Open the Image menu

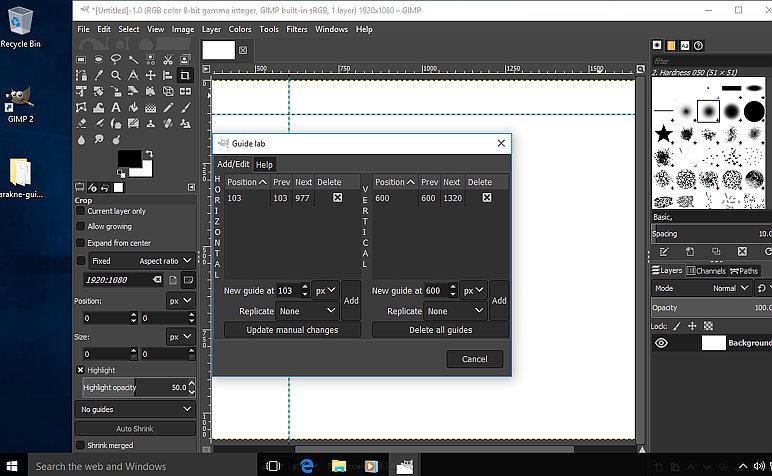pyautogui.click(x=183, y=29)
